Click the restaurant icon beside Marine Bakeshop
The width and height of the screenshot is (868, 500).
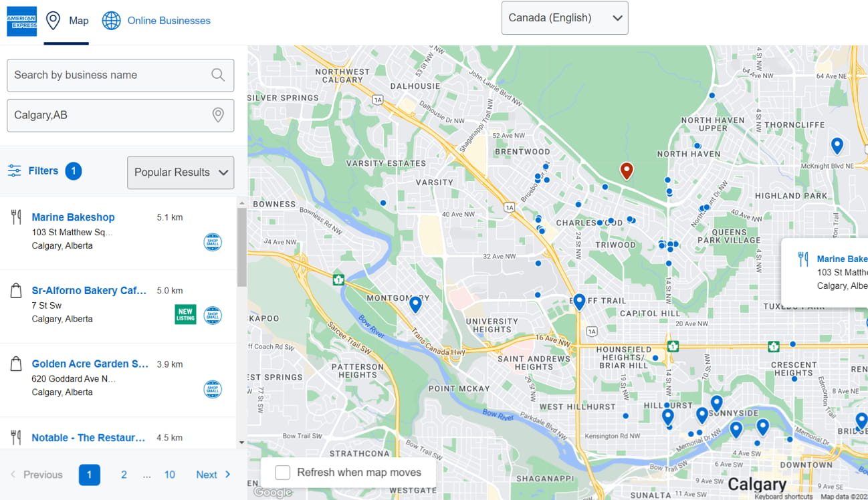(16, 217)
